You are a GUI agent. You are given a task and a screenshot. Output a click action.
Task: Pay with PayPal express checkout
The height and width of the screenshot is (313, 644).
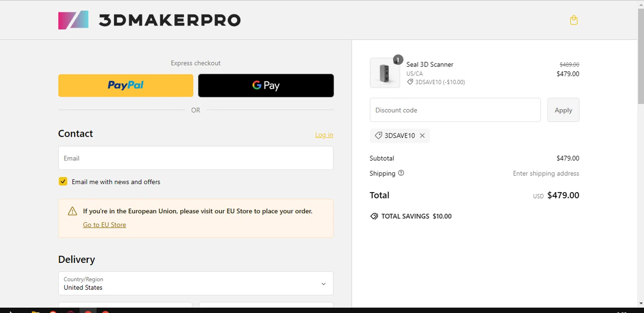click(x=126, y=85)
